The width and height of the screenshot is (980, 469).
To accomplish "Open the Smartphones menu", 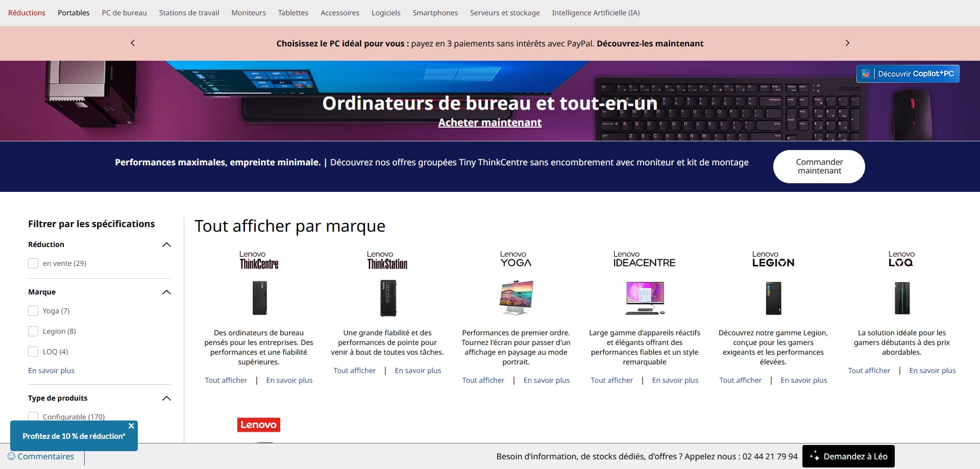I will point(435,13).
